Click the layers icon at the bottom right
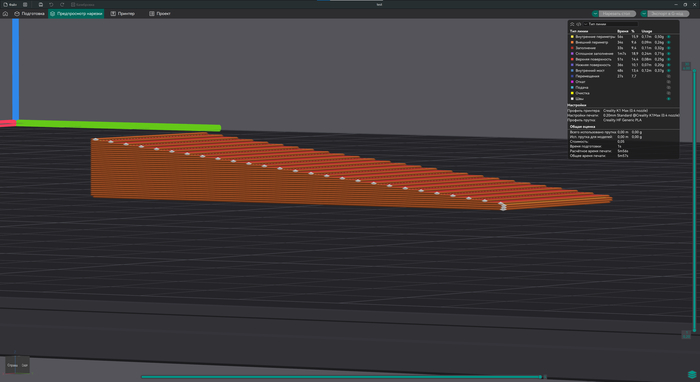 pos(692,374)
